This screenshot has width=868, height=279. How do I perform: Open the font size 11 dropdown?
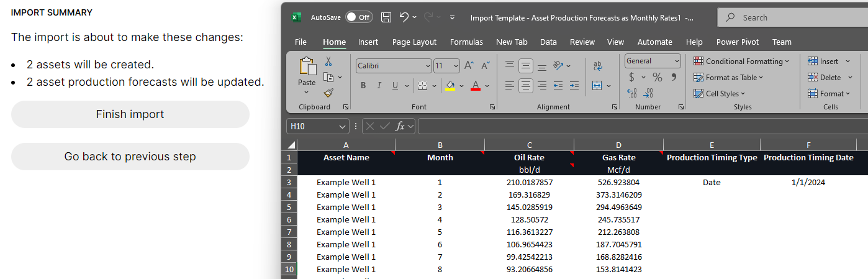(x=456, y=66)
